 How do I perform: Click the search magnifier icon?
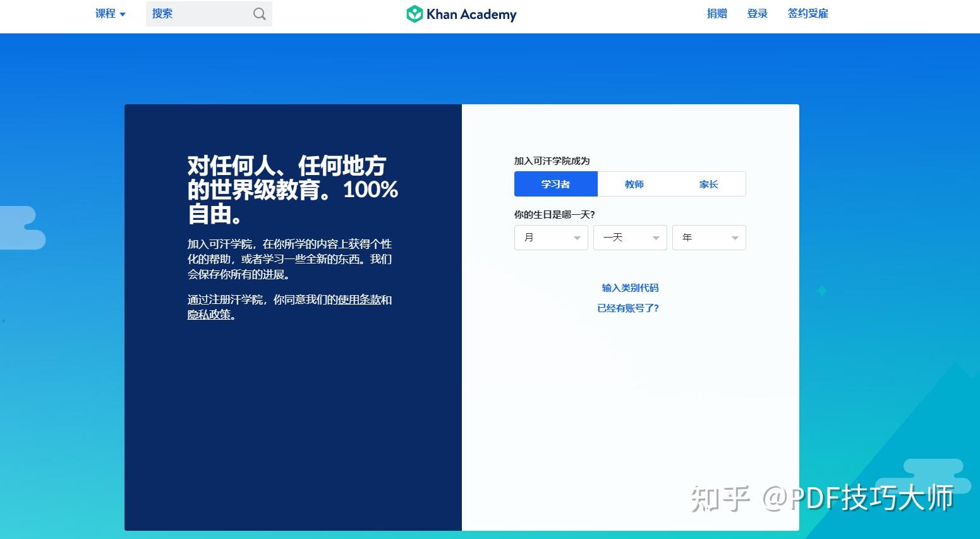(x=259, y=14)
